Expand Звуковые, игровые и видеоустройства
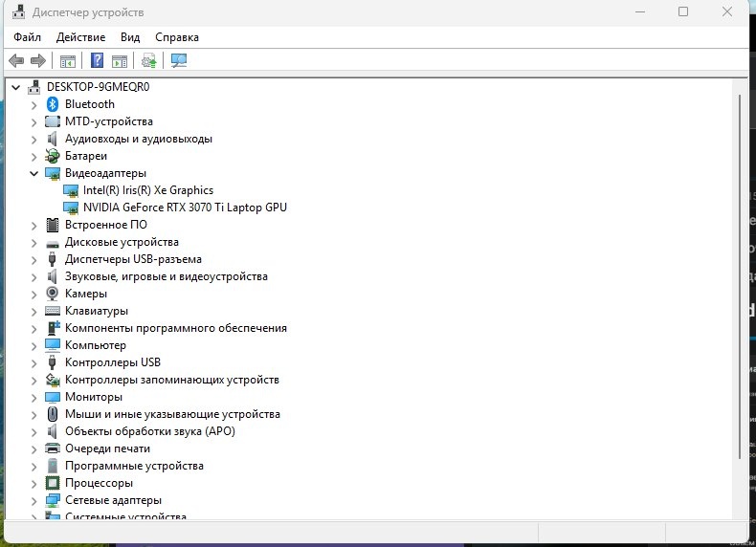The height and width of the screenshot is (547, 756). (x=33, y=277)
